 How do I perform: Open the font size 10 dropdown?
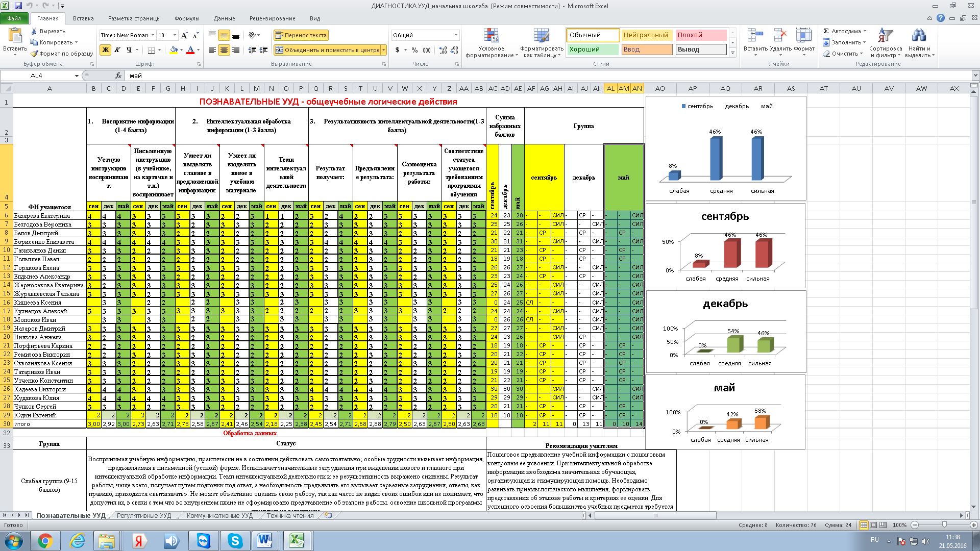tap(175, 35)
